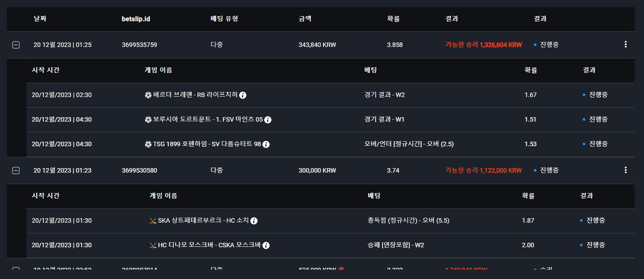Collapse betslip 3699530580 details
The image size is (644, 279).
(x=16, y=170)
